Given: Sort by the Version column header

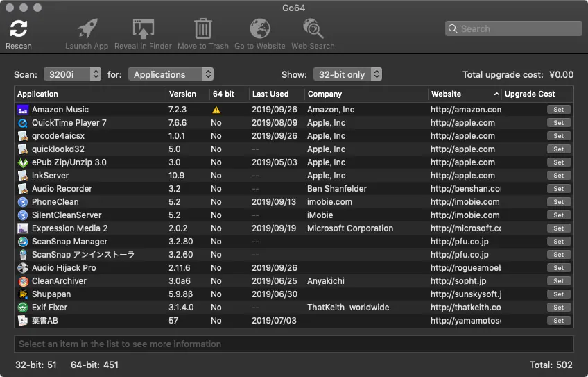Looking at the screenshot, I should click(x=187, y=94).
